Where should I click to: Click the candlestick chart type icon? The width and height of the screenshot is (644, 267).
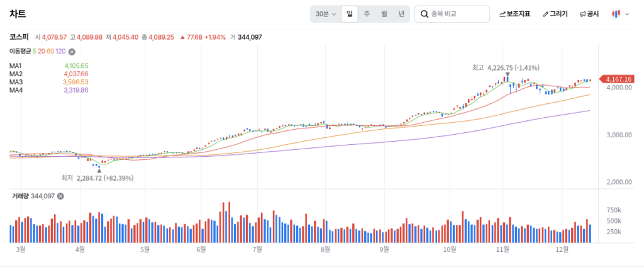(616, 14)
